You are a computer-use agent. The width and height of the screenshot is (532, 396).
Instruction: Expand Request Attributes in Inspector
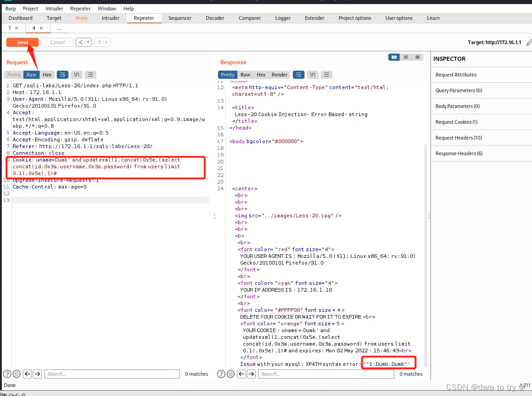click(482, 75)
